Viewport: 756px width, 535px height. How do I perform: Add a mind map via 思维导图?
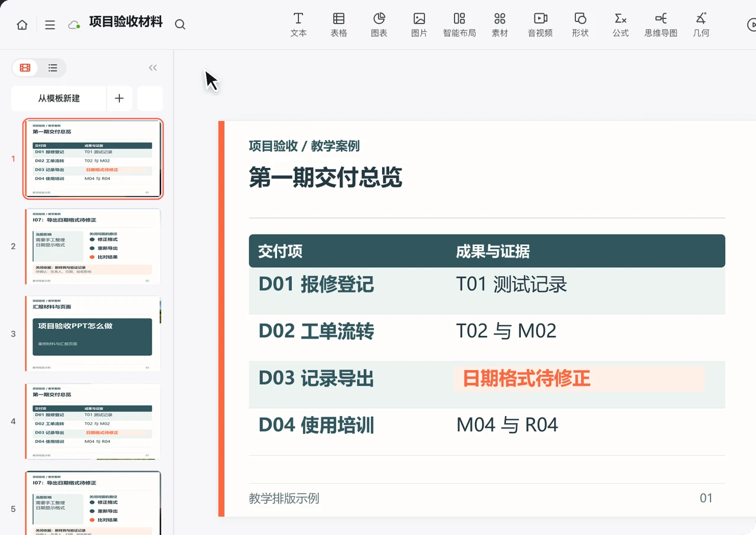coord(661,25)
